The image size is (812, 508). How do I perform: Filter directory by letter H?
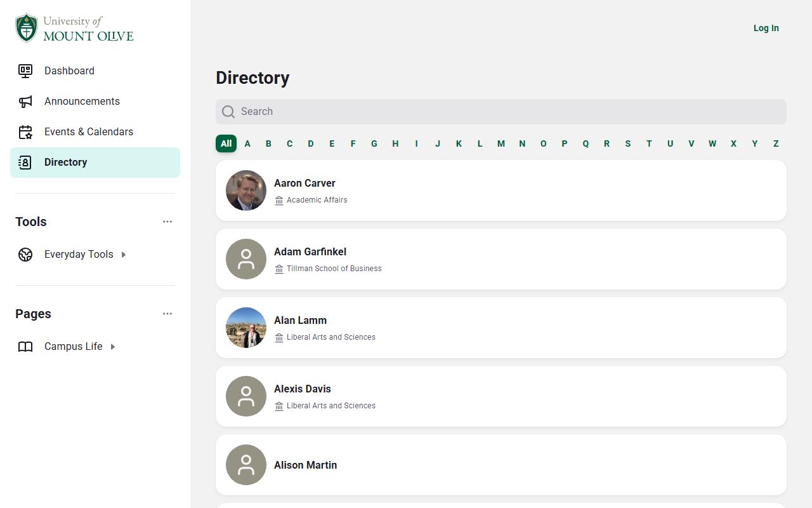[x=395, y=144]
